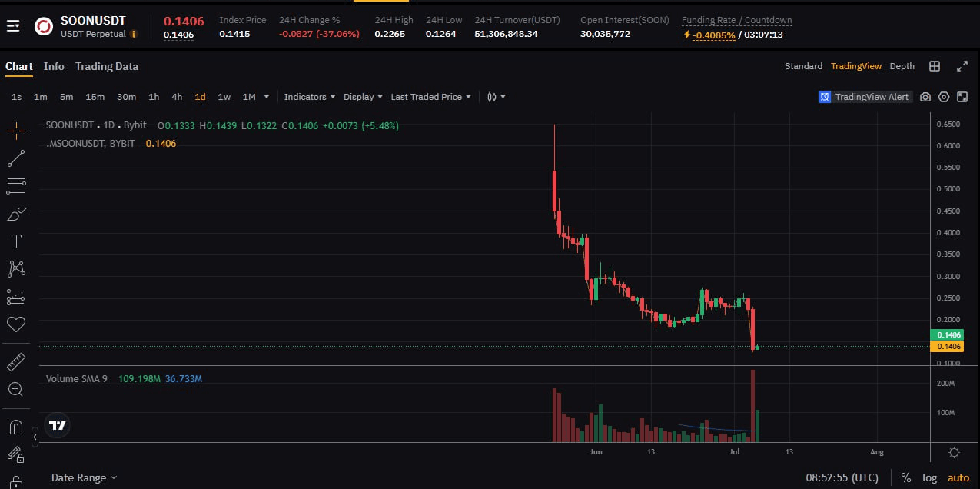Open the Date Range dropdown
The image size is (980, 489).
click(84, 477)
